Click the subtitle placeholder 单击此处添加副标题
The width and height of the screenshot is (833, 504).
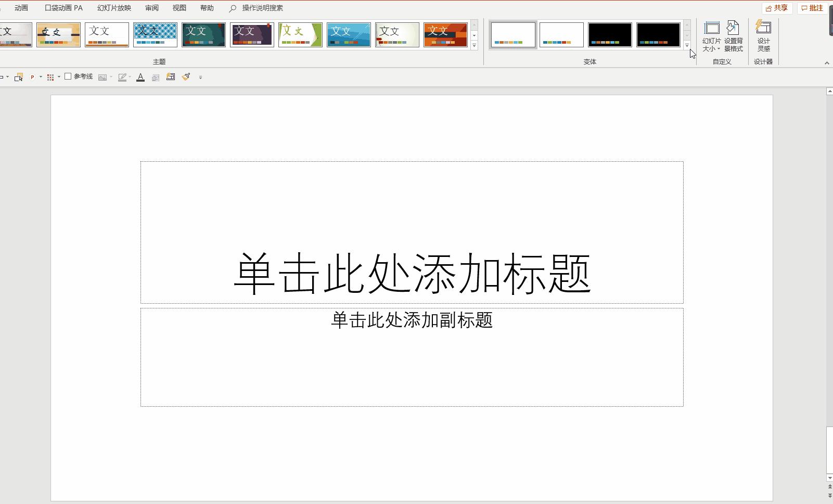pos(412,321)
